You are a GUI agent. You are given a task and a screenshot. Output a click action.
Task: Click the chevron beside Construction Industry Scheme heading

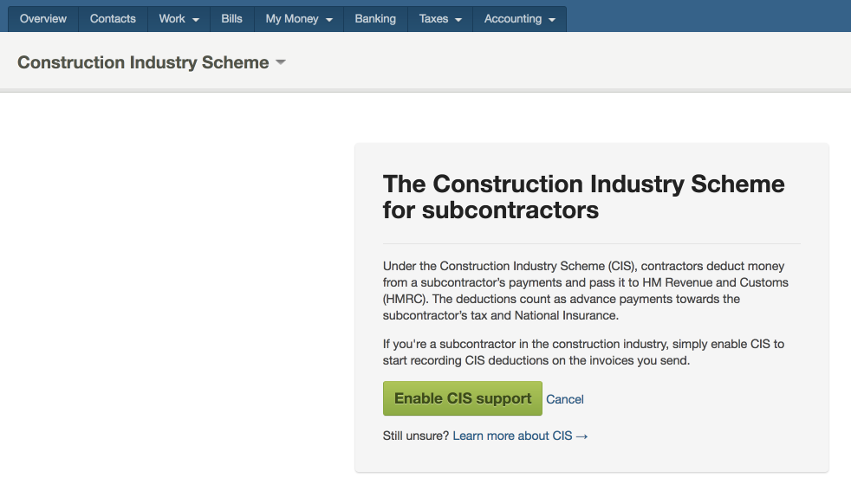(279, 62)
